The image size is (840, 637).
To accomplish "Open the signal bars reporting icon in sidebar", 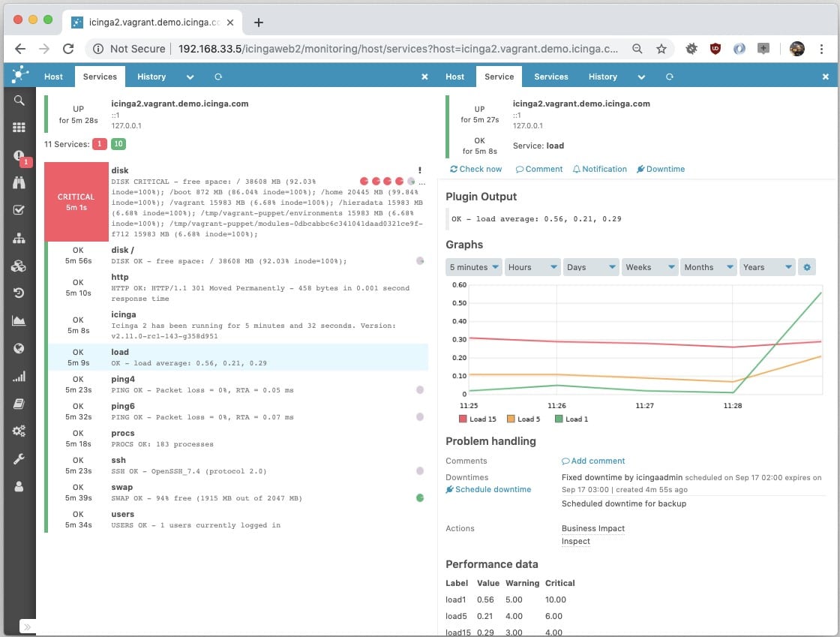I will 19,377.
